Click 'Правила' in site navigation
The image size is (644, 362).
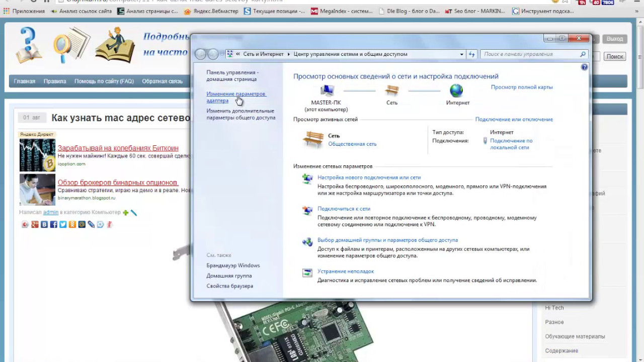55,81
